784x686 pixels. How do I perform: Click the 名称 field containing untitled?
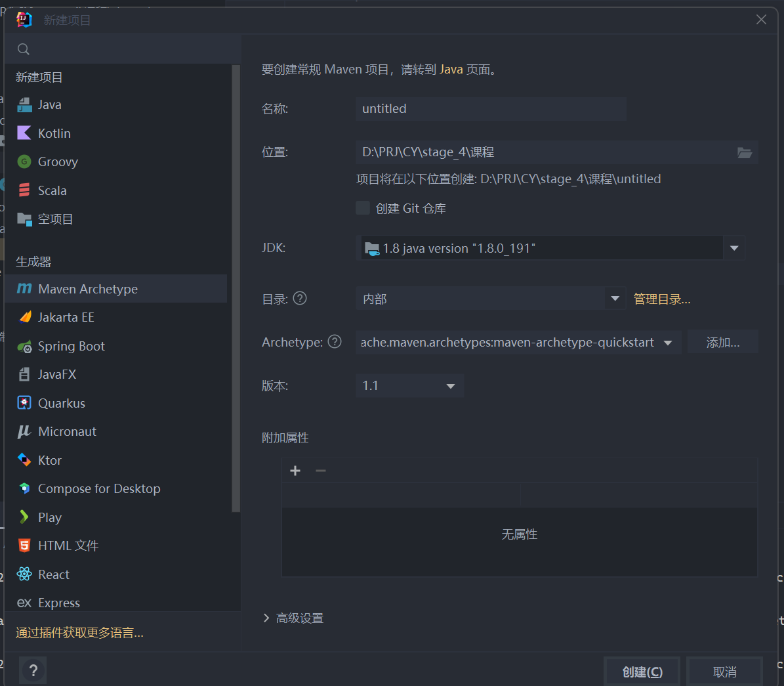pyautogui.click(x=491, y=108)
